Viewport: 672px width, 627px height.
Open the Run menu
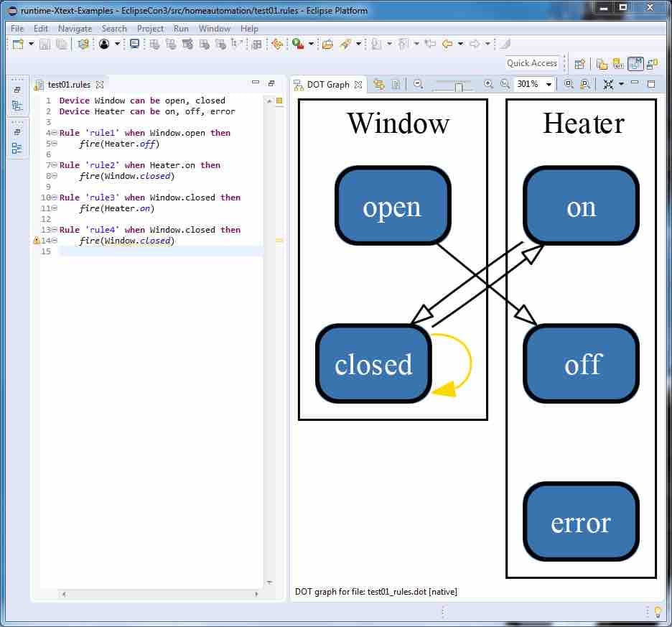coord(181,29)
